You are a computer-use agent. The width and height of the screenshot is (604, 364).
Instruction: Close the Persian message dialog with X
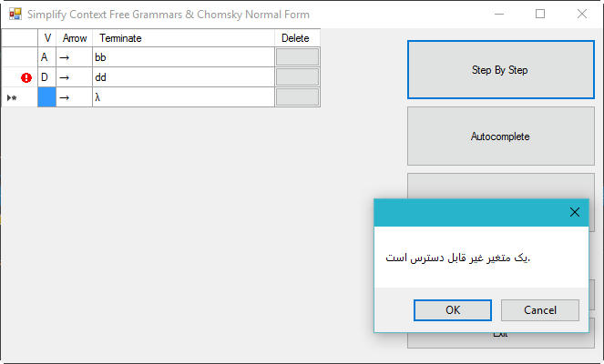[x=574, y=212]
